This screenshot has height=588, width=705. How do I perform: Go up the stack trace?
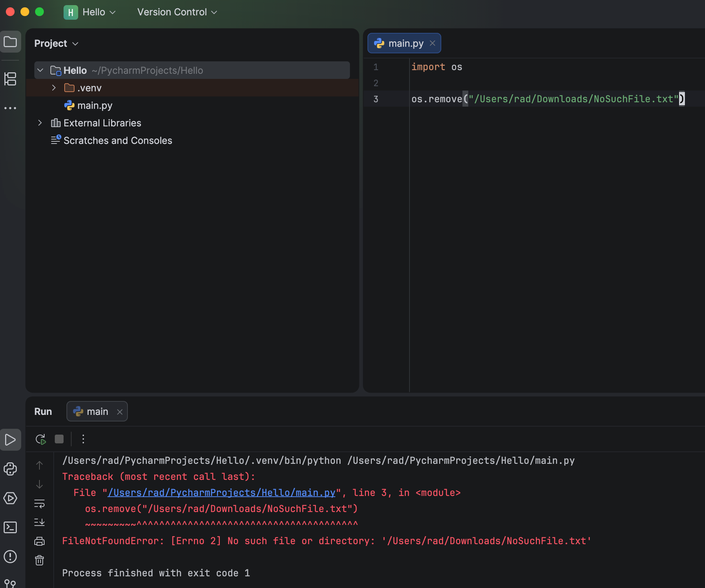39,465
